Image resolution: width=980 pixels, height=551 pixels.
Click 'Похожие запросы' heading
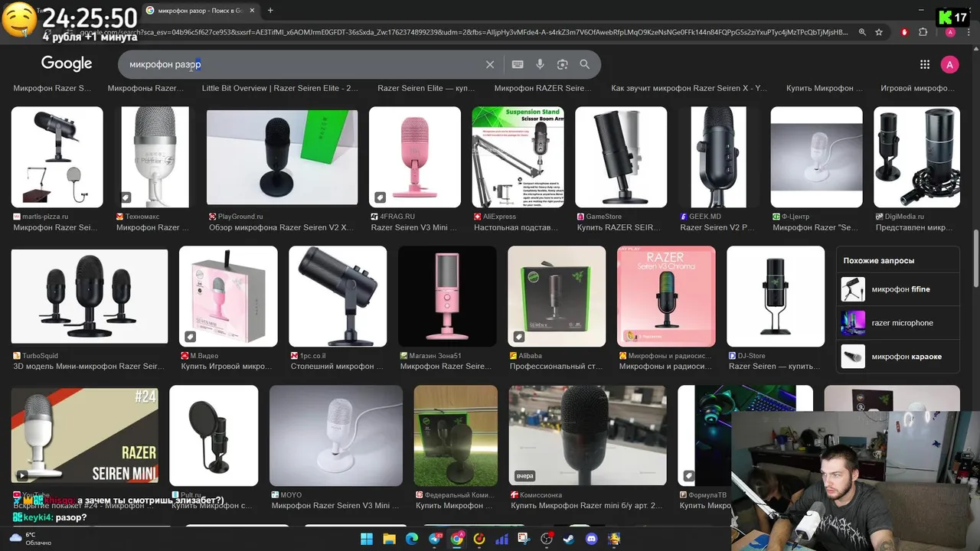pyautogui.click(x=878, y=260)
